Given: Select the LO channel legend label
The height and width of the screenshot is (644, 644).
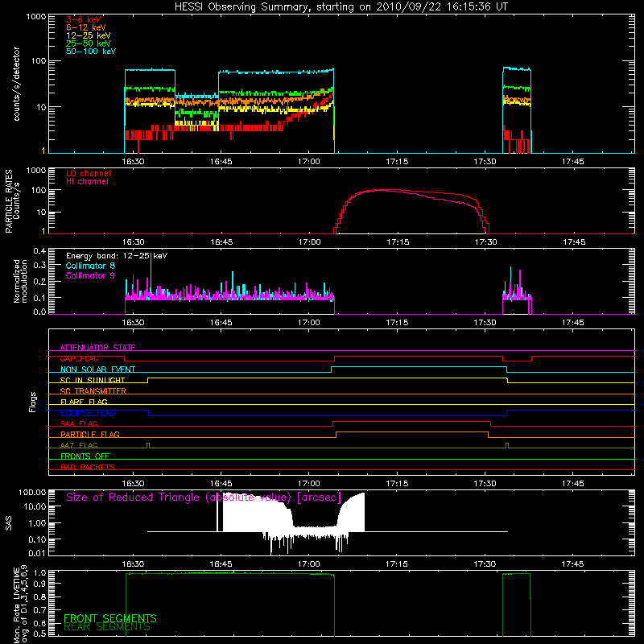Looking at the screenshot, I should point(89,173).
